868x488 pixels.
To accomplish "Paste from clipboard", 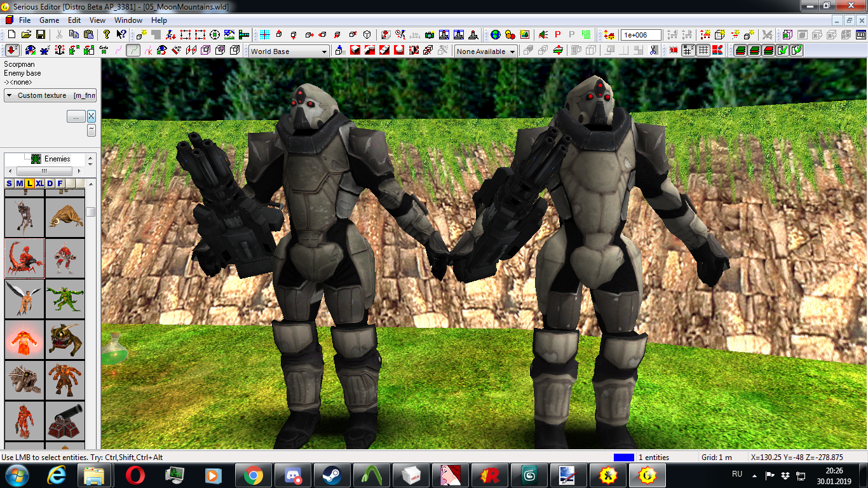I will pos(89,34).
